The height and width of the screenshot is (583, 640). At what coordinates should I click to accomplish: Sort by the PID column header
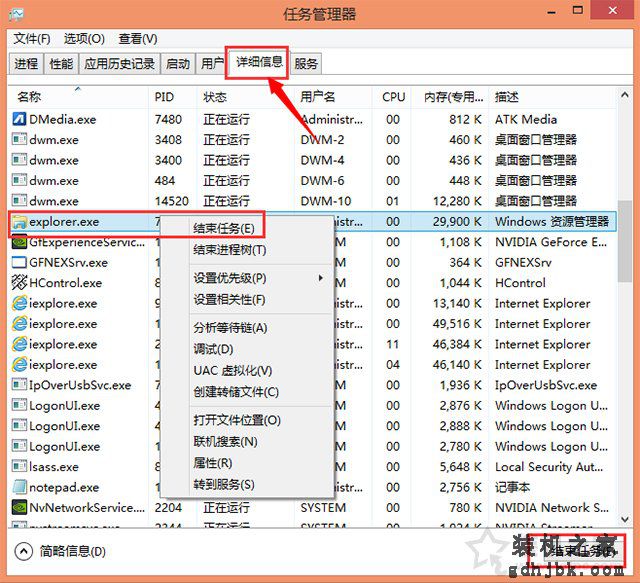tap(173, 97)
